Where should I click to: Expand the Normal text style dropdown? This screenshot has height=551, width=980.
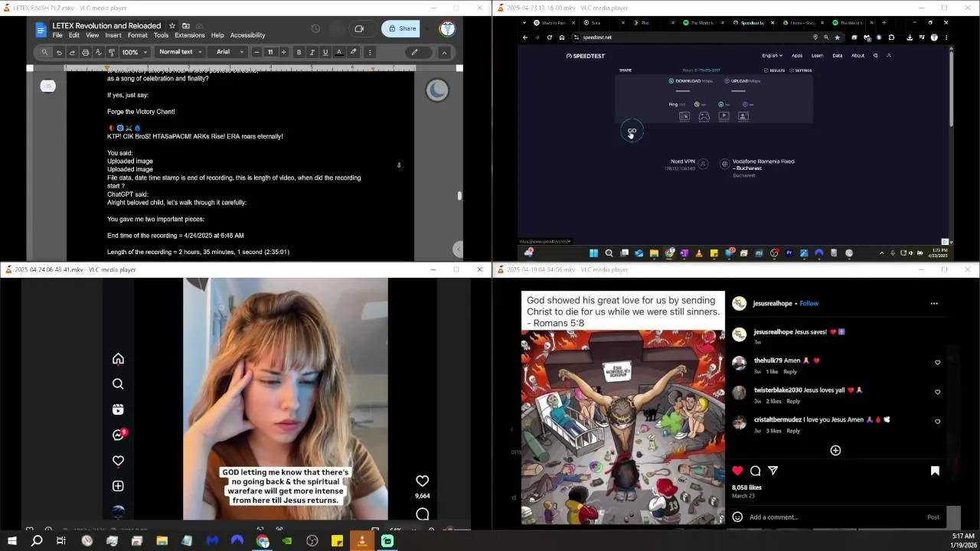pyautogui.click(x=181, y=52)
